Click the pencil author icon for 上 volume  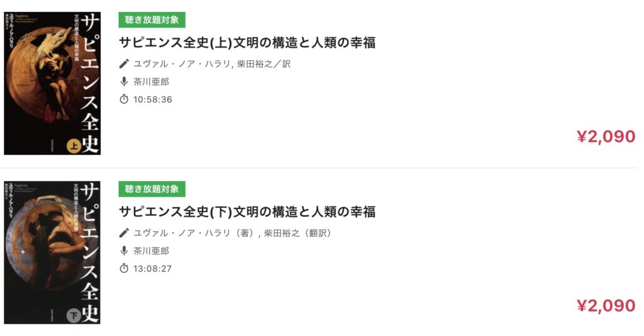124,63
